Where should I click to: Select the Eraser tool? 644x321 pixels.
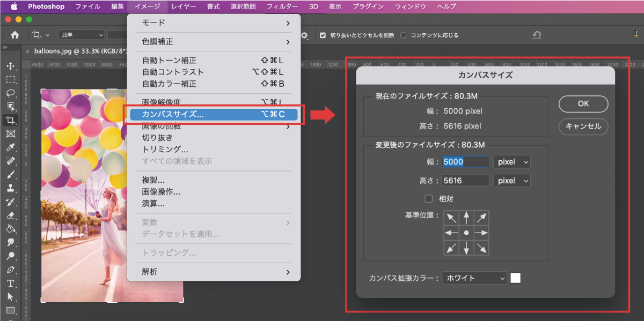point(10,215)
